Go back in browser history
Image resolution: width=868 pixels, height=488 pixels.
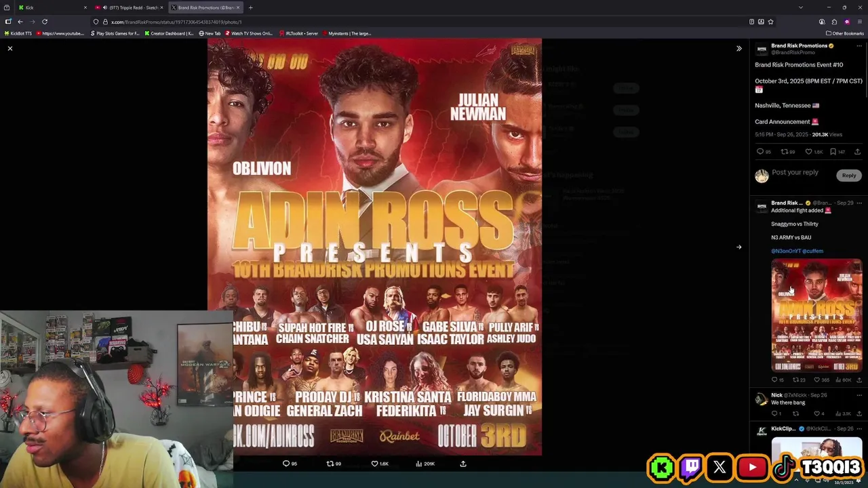click(20, 22)
